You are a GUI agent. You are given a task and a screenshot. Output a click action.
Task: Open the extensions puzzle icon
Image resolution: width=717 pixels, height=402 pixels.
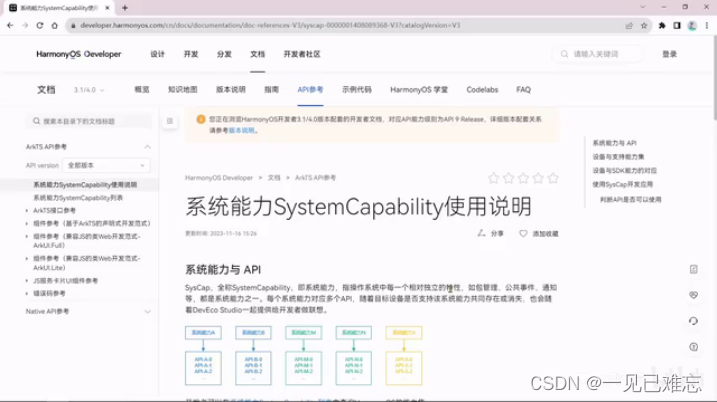662,26
